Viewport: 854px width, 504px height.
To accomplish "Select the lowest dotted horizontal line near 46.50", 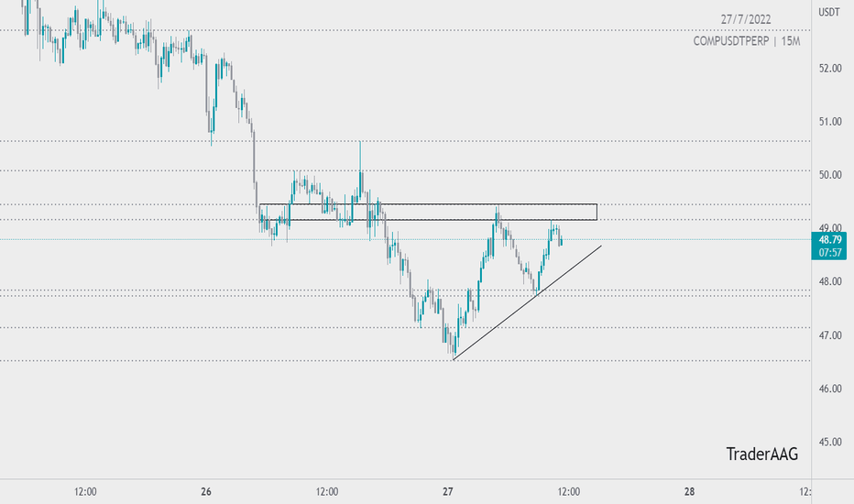I will (x=405, y=361).
